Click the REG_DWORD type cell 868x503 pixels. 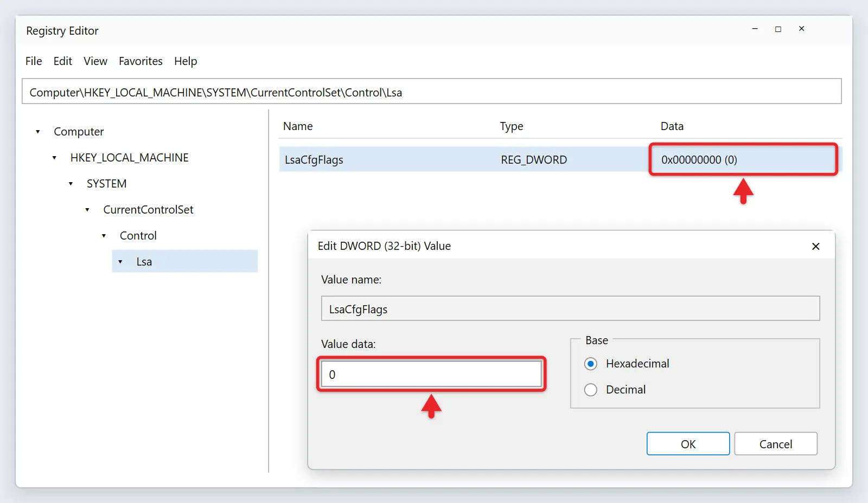tap(534, 160)
